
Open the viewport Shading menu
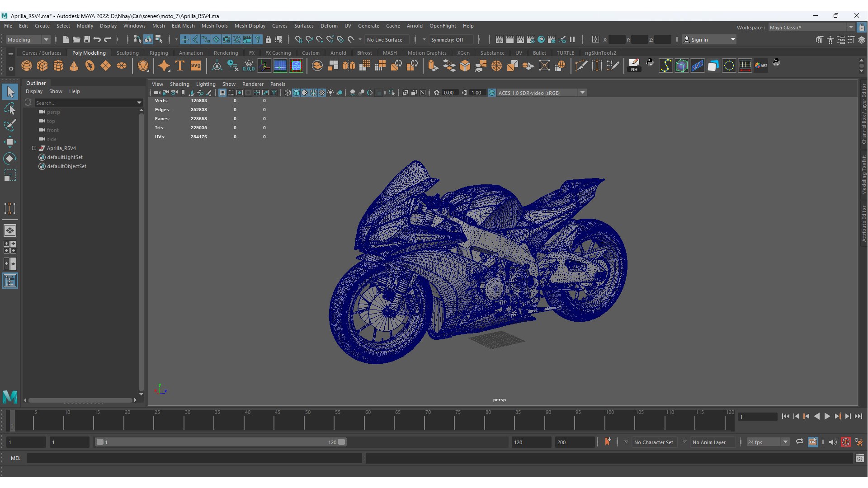[179, 84]
